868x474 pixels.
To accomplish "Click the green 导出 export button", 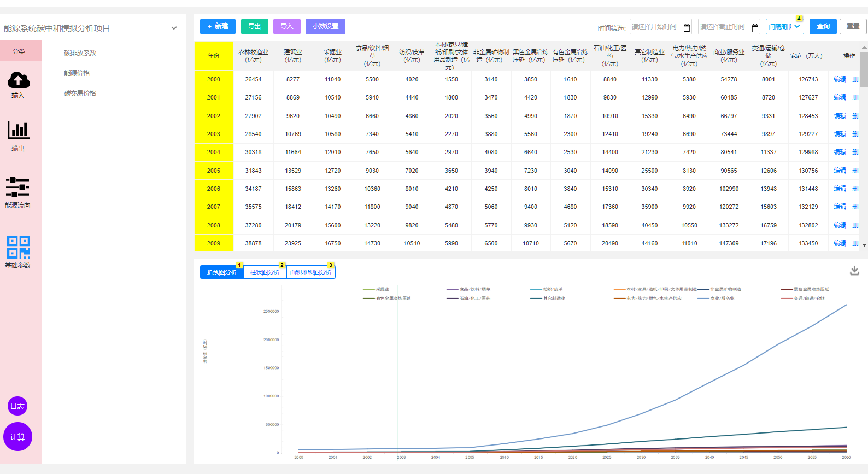I will (x=255, y=26).
